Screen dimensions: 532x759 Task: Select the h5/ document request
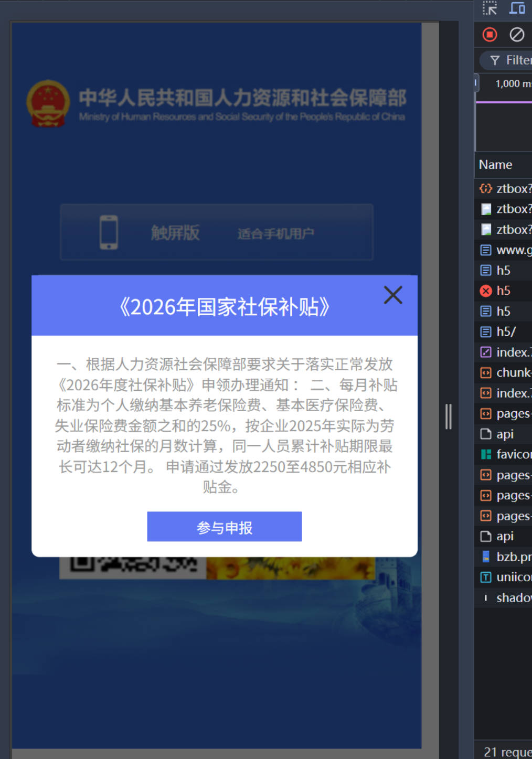[x=505, y=332]
